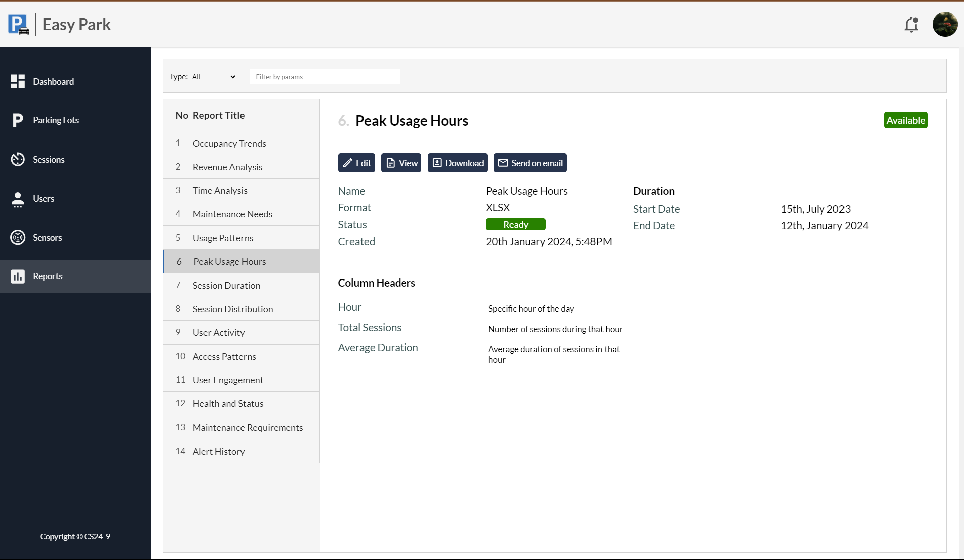Open the notifications bell
Screen dimensions: 964x560
click(x=911, y=24)
